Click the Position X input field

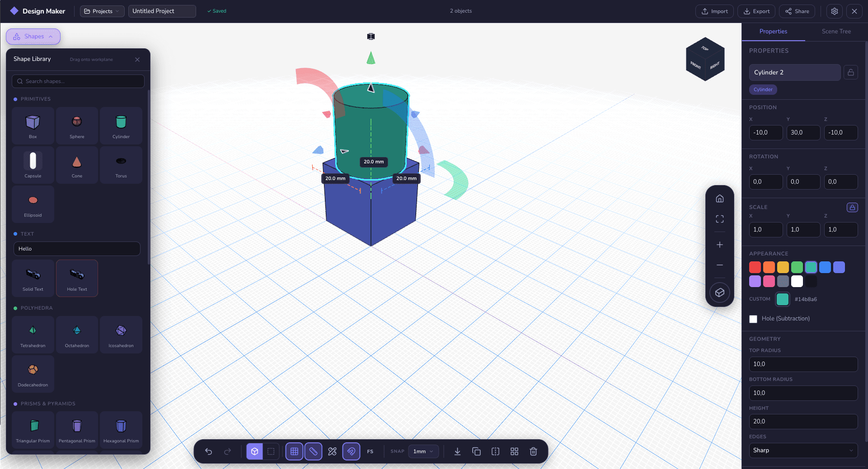pyautogui.click(x=765, y=133)
